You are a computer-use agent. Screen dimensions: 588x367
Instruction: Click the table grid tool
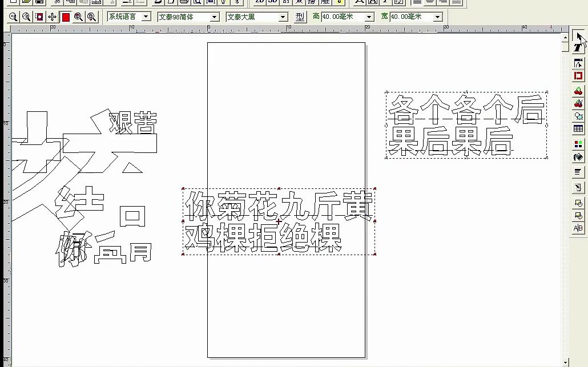click(x=579, y=129)
